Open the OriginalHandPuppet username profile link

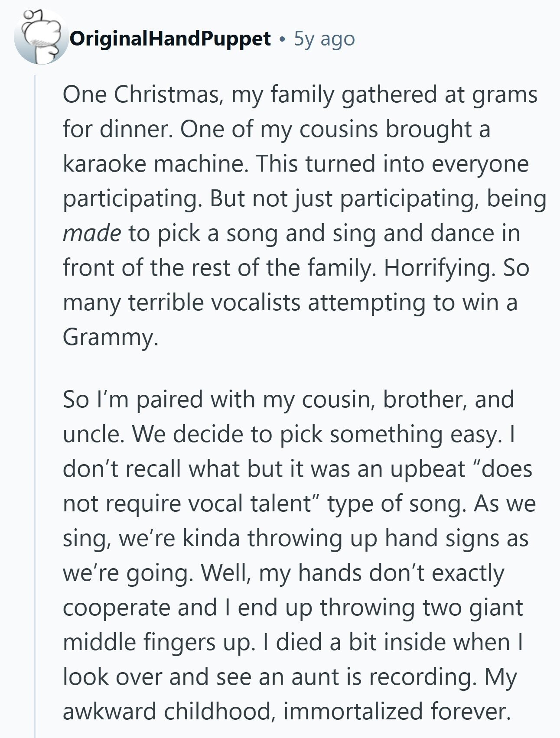click(x=170, y=39)
